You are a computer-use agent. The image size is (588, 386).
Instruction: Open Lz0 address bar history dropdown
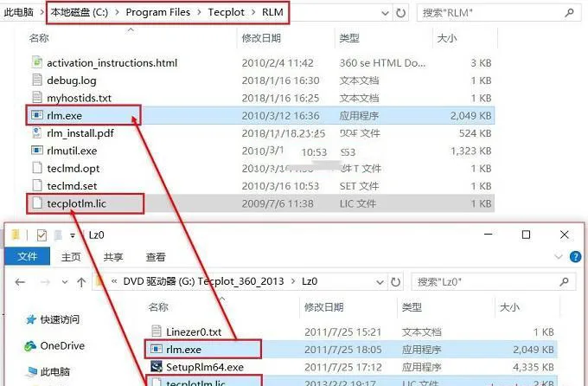[x=380, y=282]
